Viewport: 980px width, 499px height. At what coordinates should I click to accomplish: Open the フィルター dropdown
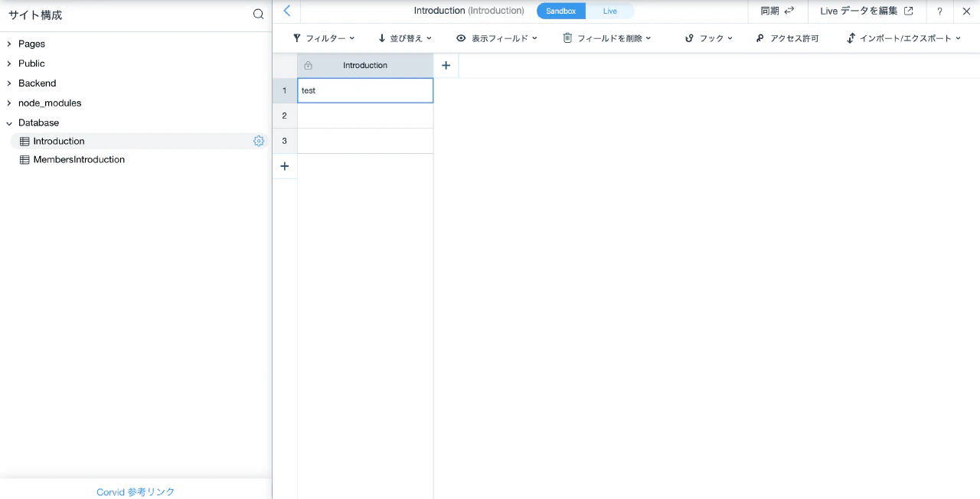coord(324,38)
